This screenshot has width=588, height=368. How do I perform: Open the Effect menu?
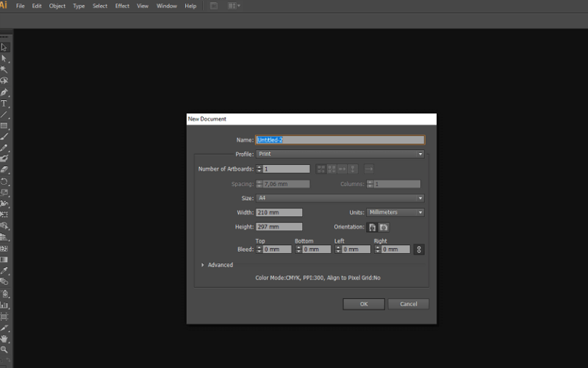[x=122, y=6]
